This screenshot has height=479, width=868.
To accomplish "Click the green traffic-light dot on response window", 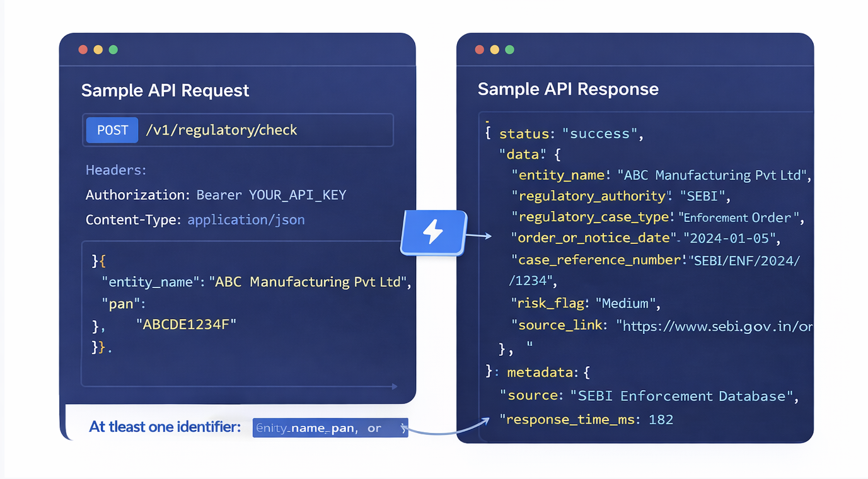I will [x=511, y=49].
